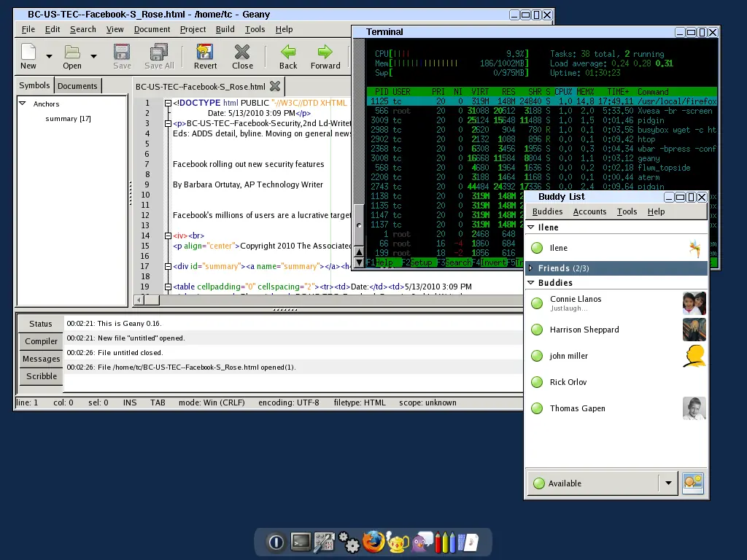Open the Compiler message tab
This screenshot has width=747, height=560.
click(x=41, y=341)
